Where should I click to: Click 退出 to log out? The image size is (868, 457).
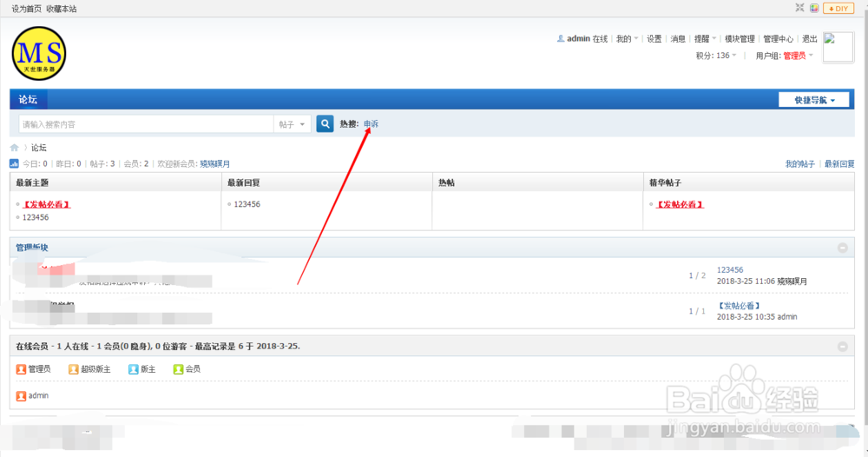810,39
